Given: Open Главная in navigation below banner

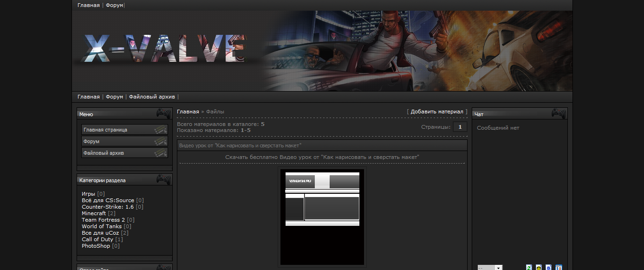Looking at the screenshot, I should point(89,97).
